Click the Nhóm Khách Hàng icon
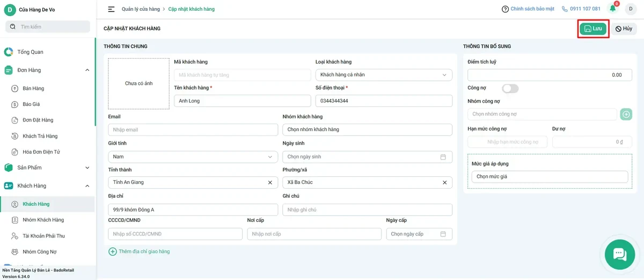This screenshot has height=280, width=644. coord(15,220)
